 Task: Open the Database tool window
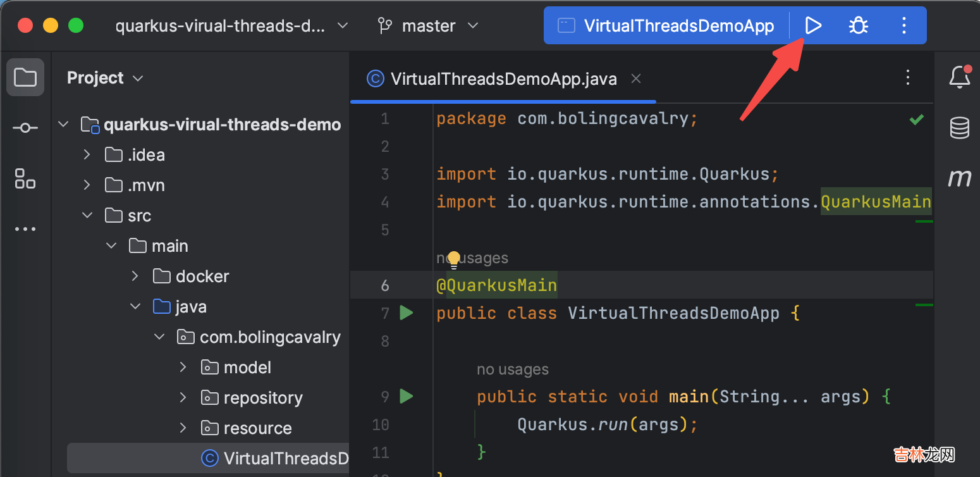click(x=959, y=128)
